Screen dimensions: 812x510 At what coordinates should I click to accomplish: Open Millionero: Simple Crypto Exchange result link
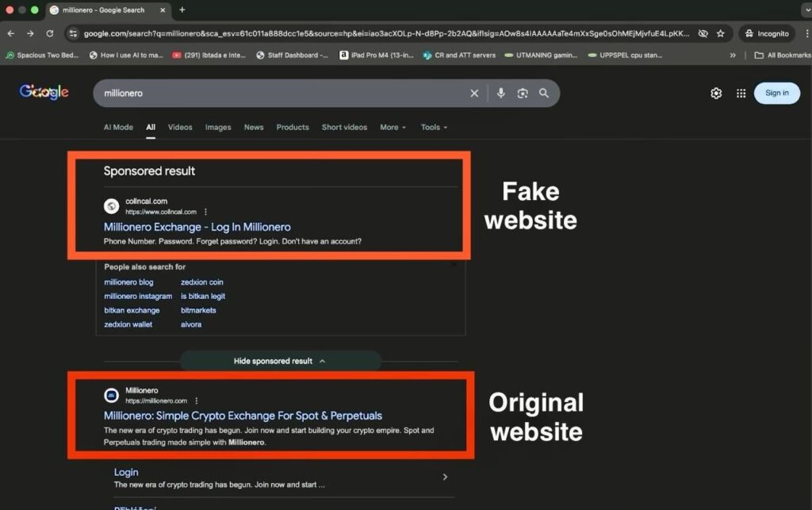click(x=243, y=416)
